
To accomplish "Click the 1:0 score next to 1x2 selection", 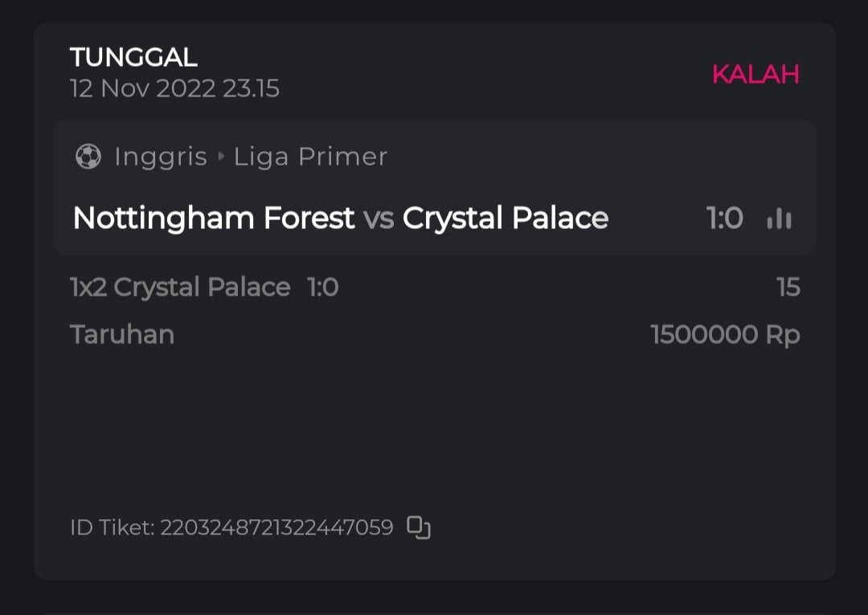I will (323, 287).
